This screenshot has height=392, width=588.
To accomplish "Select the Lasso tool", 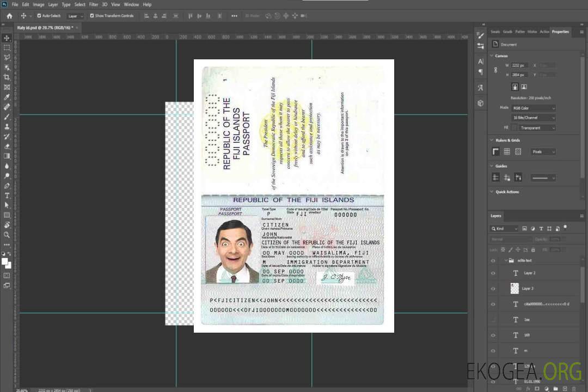I will point(7,57).
